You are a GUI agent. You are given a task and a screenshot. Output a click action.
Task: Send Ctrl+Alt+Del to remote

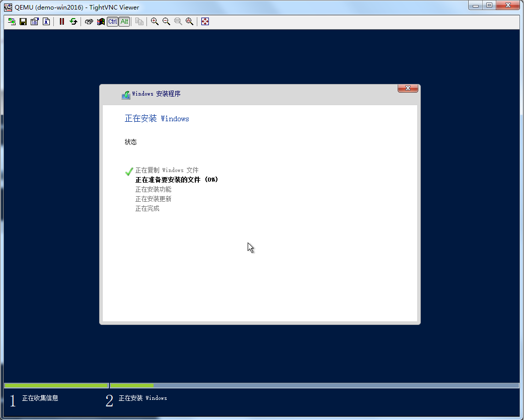[x=89, y=22]
